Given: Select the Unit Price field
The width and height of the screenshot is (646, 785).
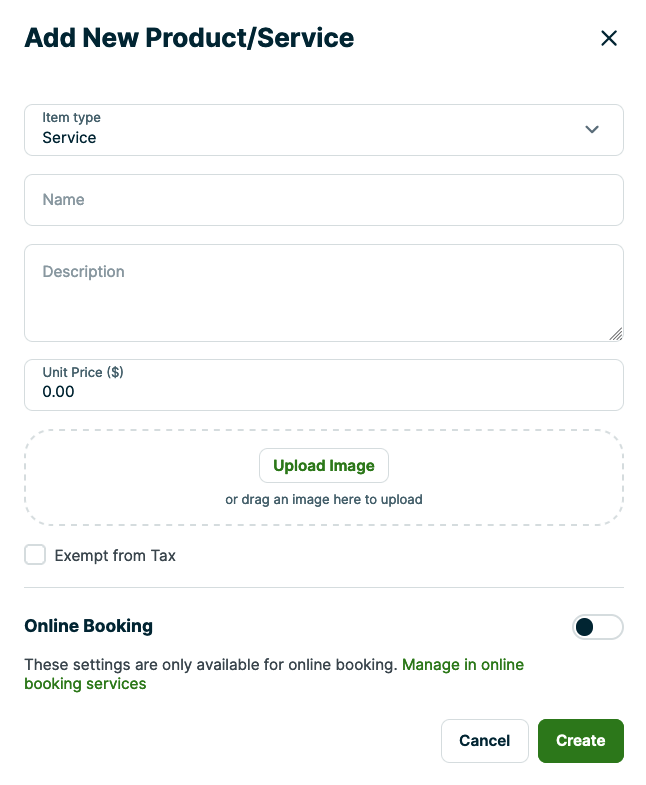Looking at the screenshot, I should (x=323, y=391).
